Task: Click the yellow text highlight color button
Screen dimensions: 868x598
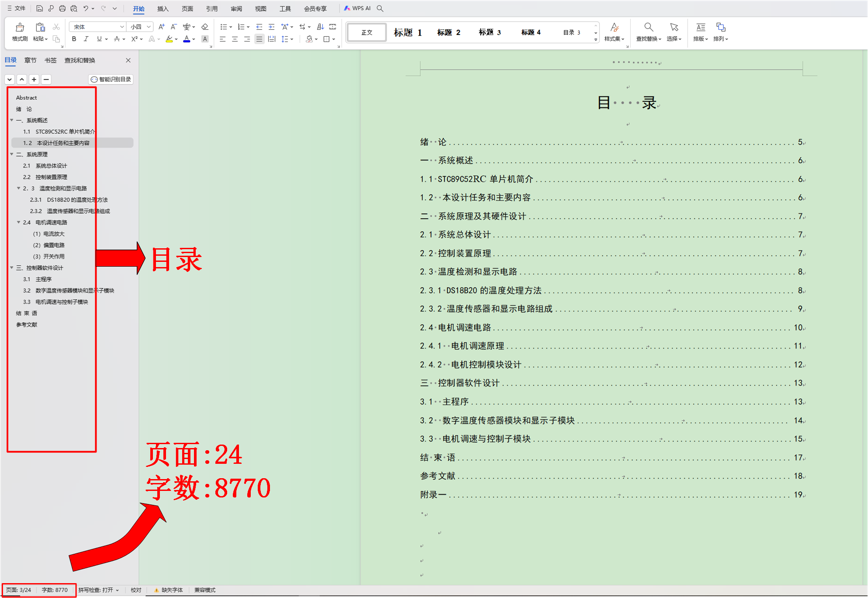Action: (x=169, y=39)
